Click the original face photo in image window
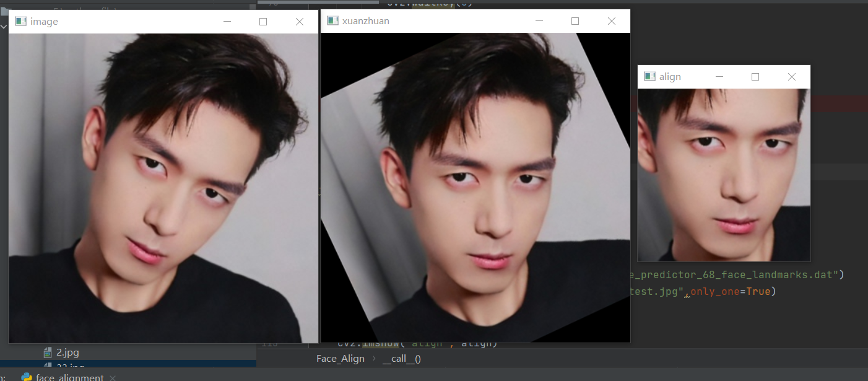 [x=163, y=188]
